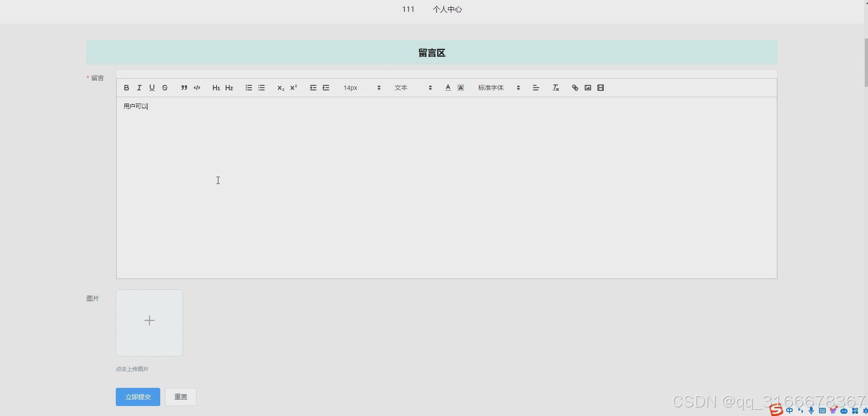
Task: Apply superscript to the text
Action: coord(293,88)
